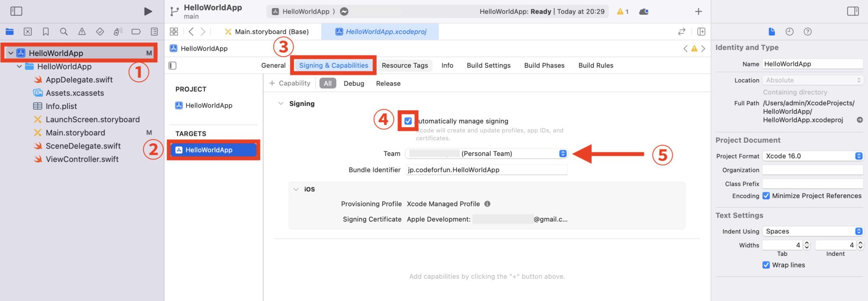Open the Find navigator magnifier icon
Viewport: 868px width, 301px height.
(64, 32)
